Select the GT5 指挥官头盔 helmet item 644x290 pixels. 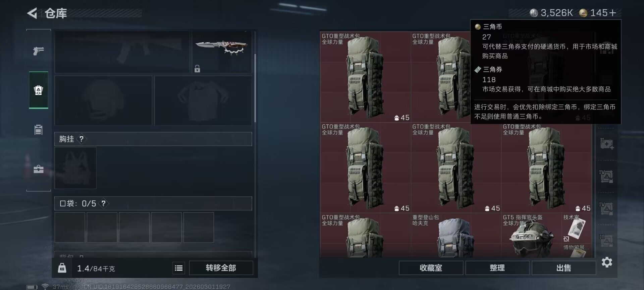[x=531, y=235]
